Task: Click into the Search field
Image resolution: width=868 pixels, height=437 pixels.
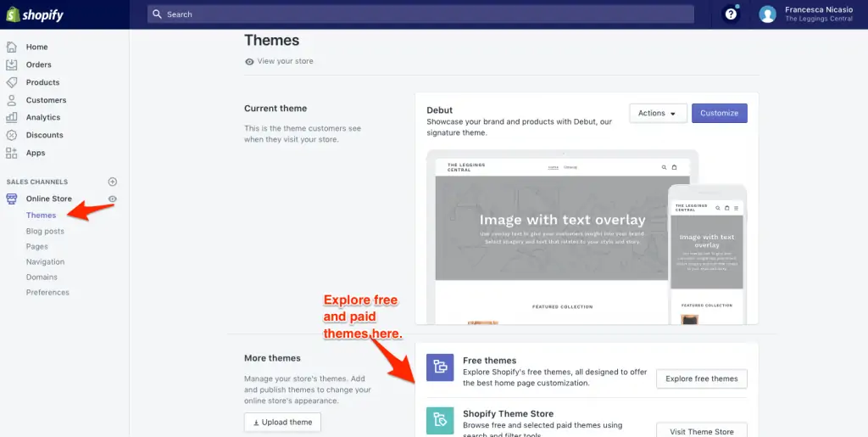Action: pyautogui.click(x=420, y=14)
